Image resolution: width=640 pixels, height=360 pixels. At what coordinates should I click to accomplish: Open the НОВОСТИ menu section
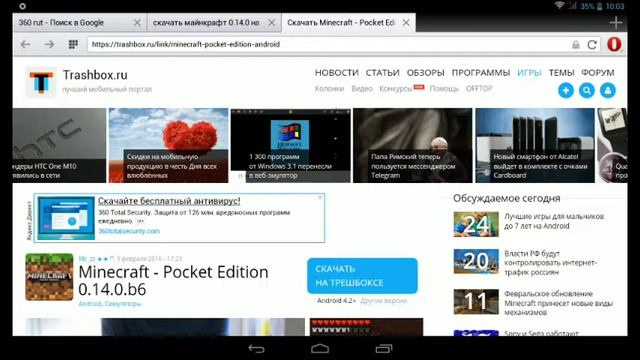pyautogui.click(x=337, y=73)
